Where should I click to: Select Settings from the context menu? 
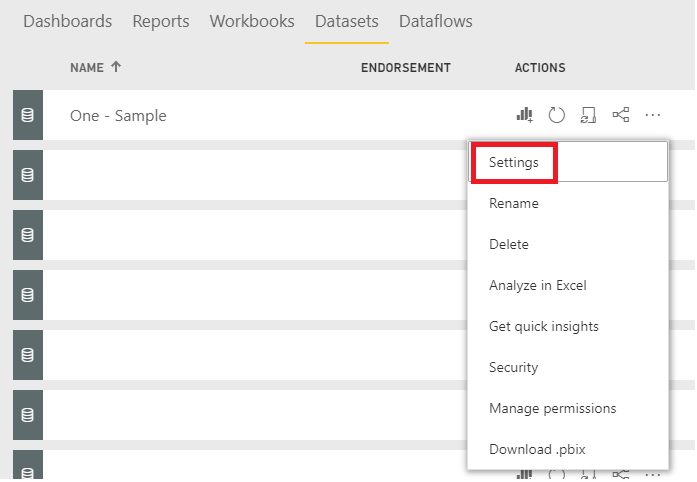coord(514,162)
